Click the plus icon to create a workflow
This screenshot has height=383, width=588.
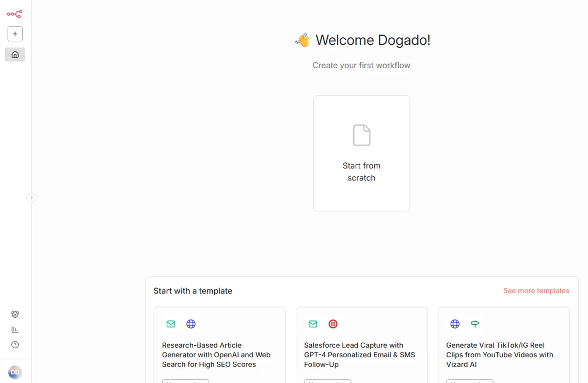(x=14, y=34)
